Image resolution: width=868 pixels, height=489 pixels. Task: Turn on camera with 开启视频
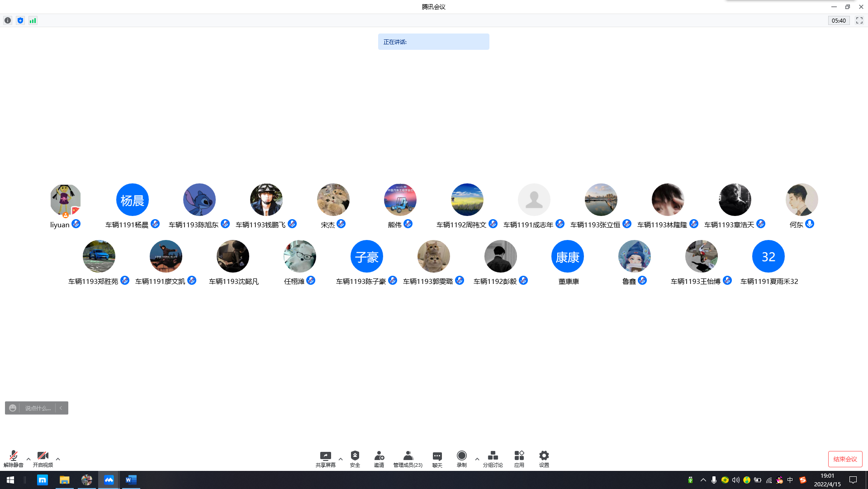tap(43, 458)
